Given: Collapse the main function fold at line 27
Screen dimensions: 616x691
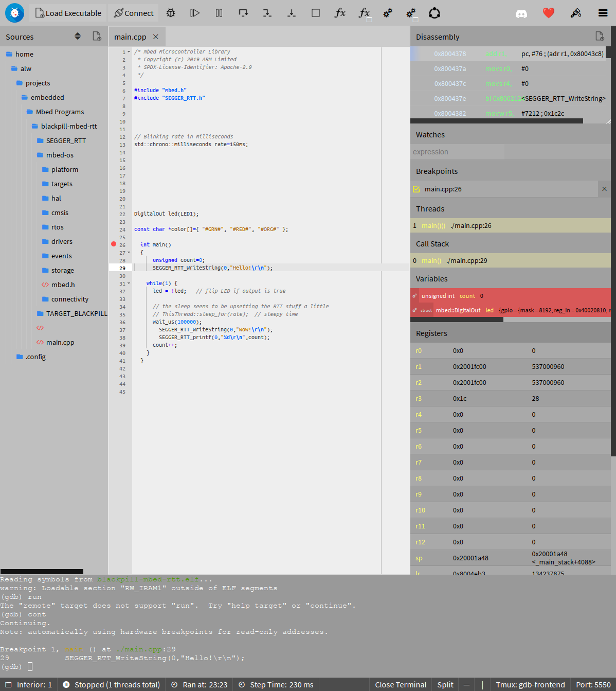Looking at the screenshot, I should (129, 252).
